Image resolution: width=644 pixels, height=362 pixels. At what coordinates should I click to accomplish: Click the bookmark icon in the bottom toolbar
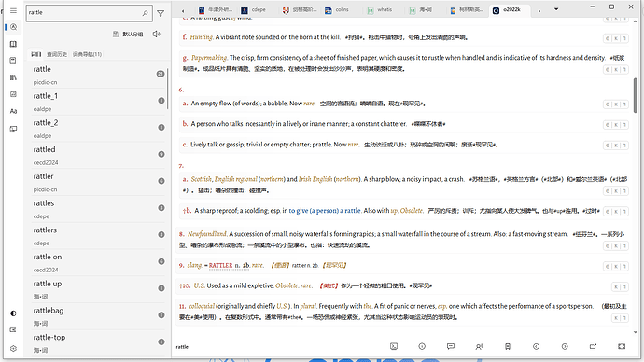click(508, 346)
